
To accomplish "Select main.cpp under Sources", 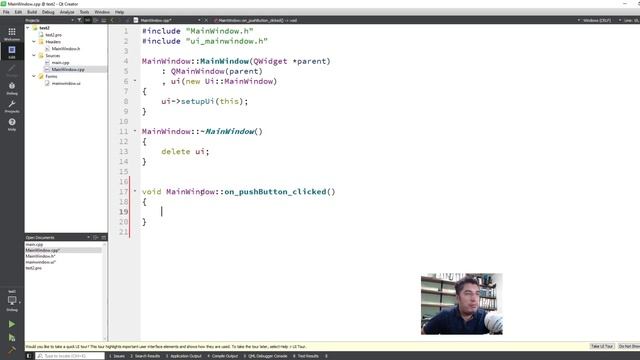I will [x=60, y=62].
